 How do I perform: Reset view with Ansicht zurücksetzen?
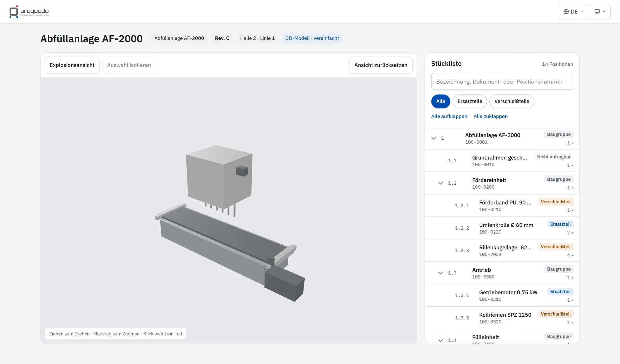pyautogui.click(x=381, y=65)
